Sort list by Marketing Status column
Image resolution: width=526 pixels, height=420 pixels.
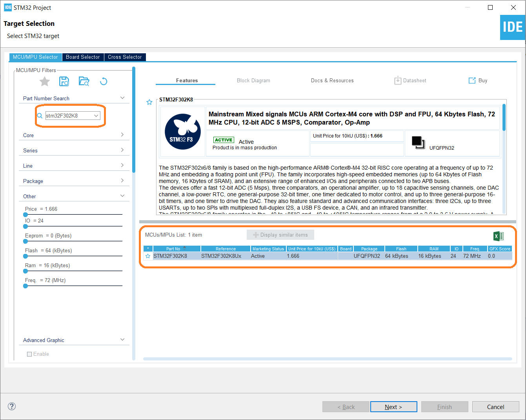[x=268, y=249]
